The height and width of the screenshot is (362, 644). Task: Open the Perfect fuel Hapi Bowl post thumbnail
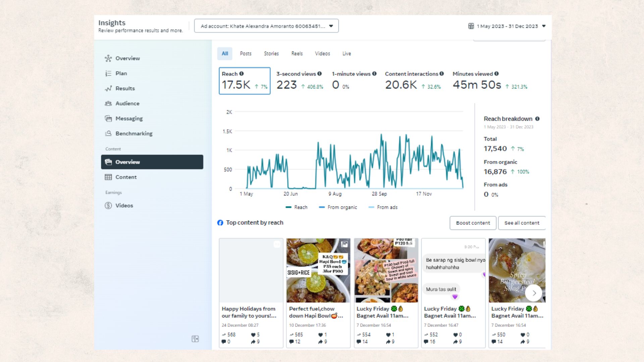318,270
